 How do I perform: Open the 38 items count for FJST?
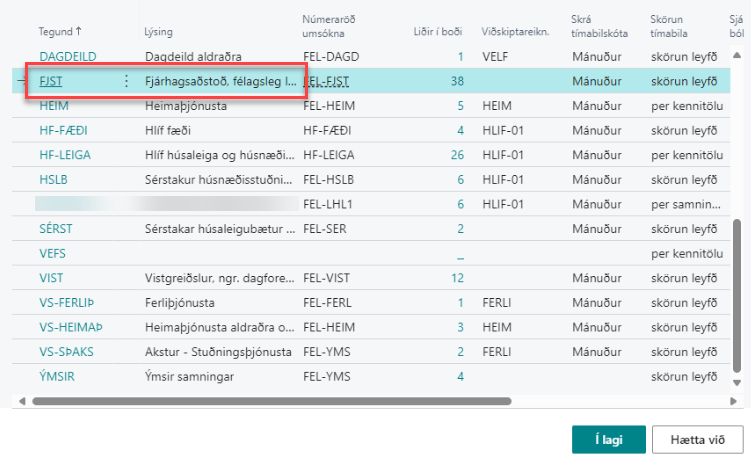pyautogui.click(x=457, y=81)
